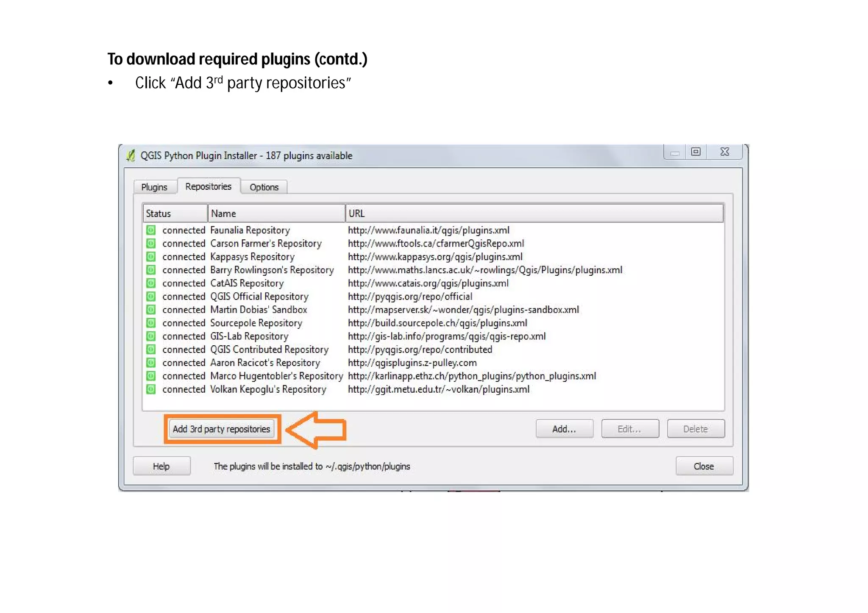Click status icon for QGIS Official Repository

pos(151,296)
